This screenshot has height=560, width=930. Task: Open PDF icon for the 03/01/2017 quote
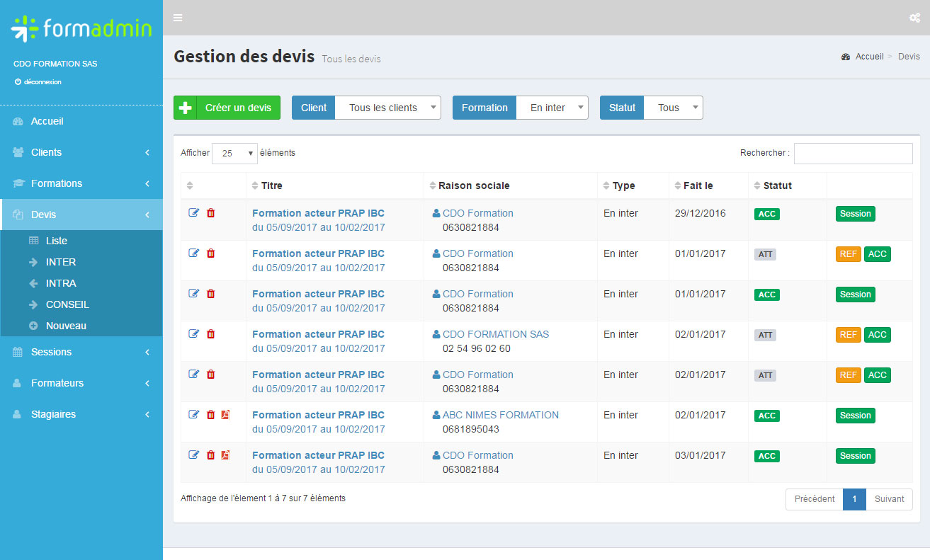(225, 455)
